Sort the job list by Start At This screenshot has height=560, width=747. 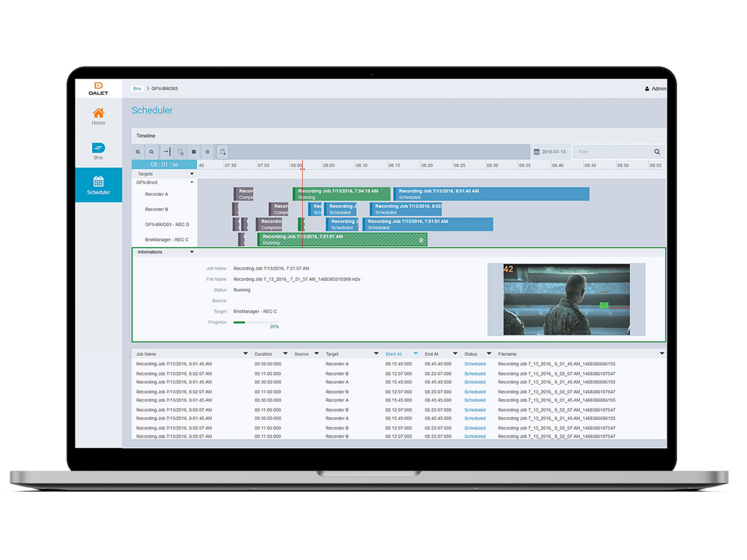coord(394,354)
